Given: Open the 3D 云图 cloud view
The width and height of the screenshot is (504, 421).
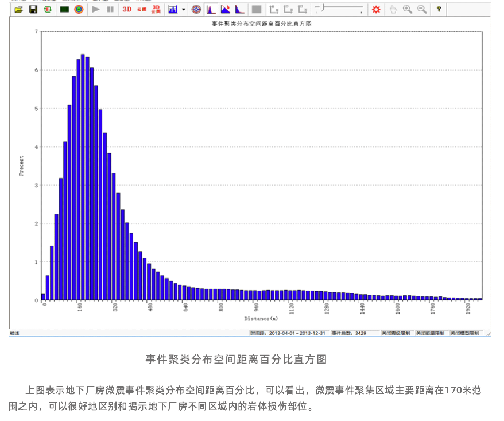Looking at the screenshot, I should point(156,10).
